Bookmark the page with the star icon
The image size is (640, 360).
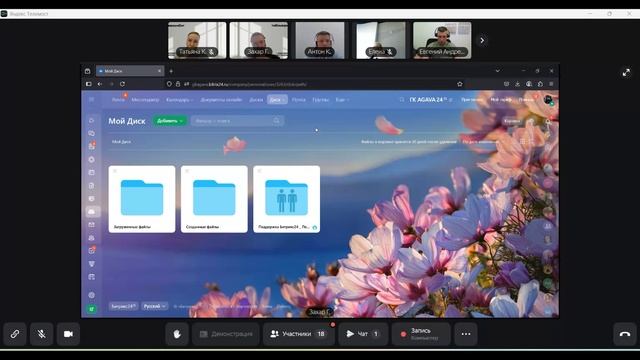tap(460, 84)
